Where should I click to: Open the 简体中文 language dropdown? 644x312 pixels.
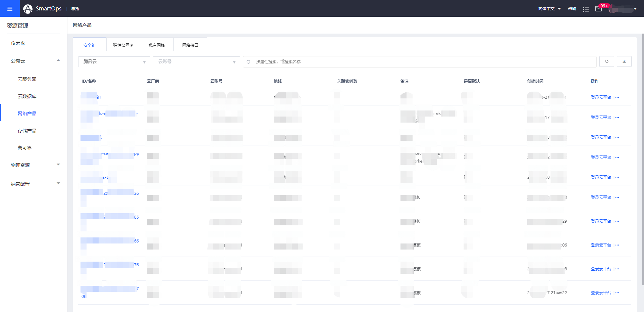[550, 9]
